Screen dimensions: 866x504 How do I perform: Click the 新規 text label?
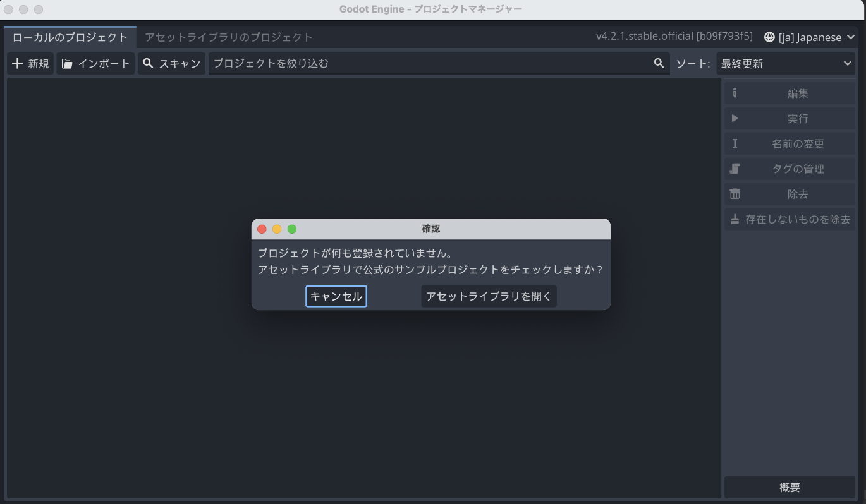tap(39, 63)
